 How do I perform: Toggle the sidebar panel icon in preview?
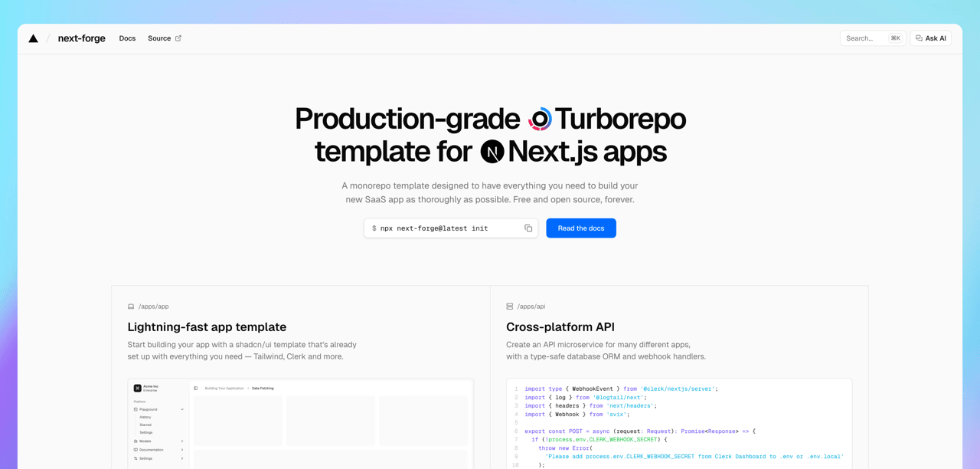tap(196, 389)
